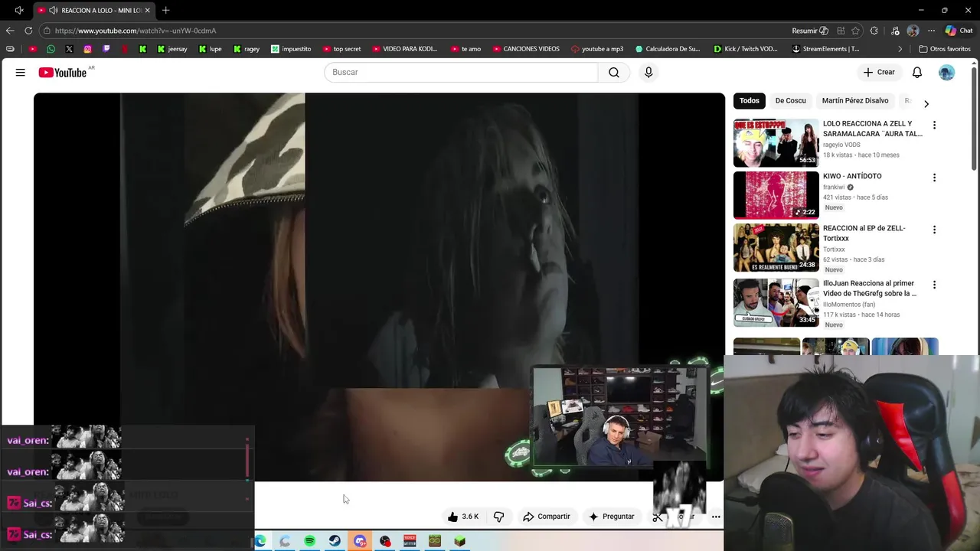The image size is (980, 551).
Task: Open the ragey Kick bookmark
Action: pos(247,49)
